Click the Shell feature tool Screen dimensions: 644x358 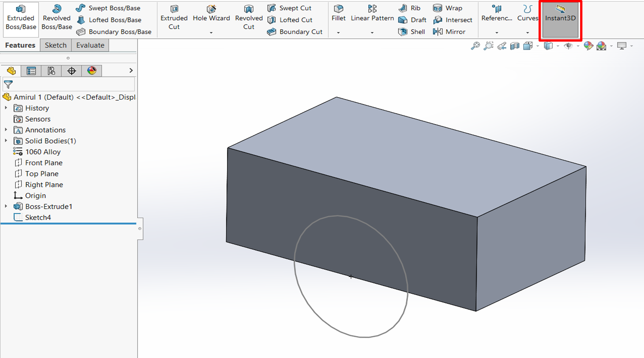[x=411, y=32]
